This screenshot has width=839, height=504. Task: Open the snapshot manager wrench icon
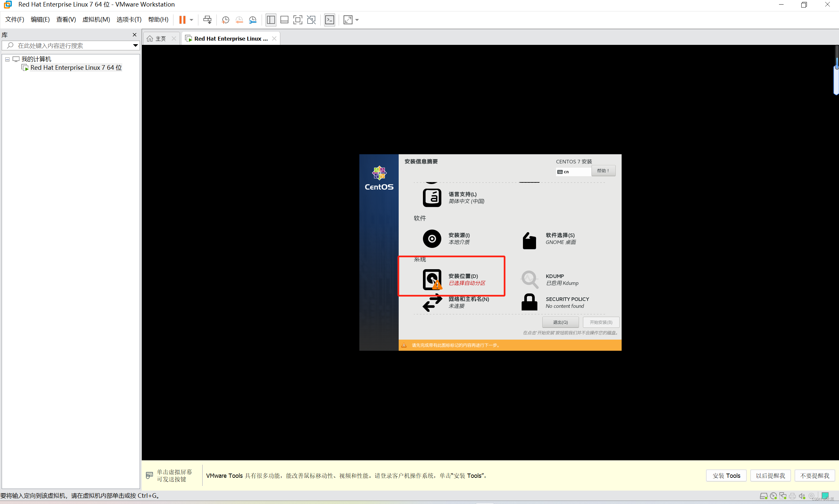coord(252,20)
